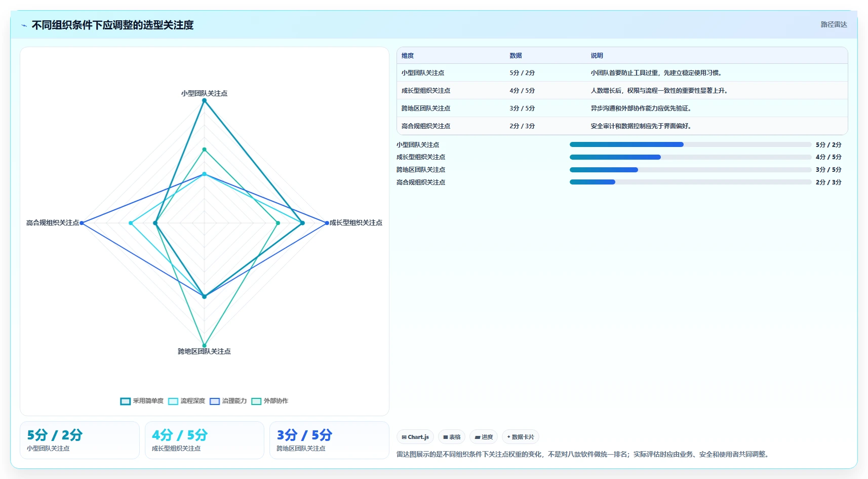Click the 治理能力 data point on 成长型组织 axis tip

[327, 223]
